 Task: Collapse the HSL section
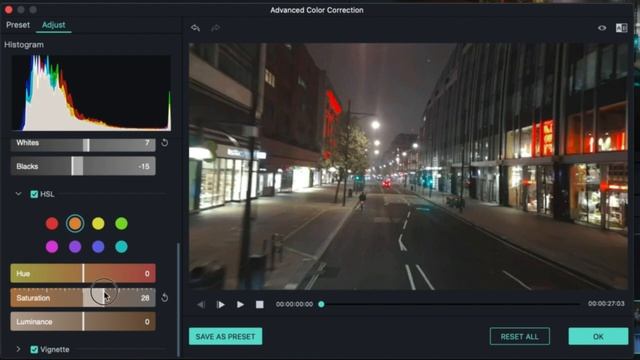click(x=18, y=194)
